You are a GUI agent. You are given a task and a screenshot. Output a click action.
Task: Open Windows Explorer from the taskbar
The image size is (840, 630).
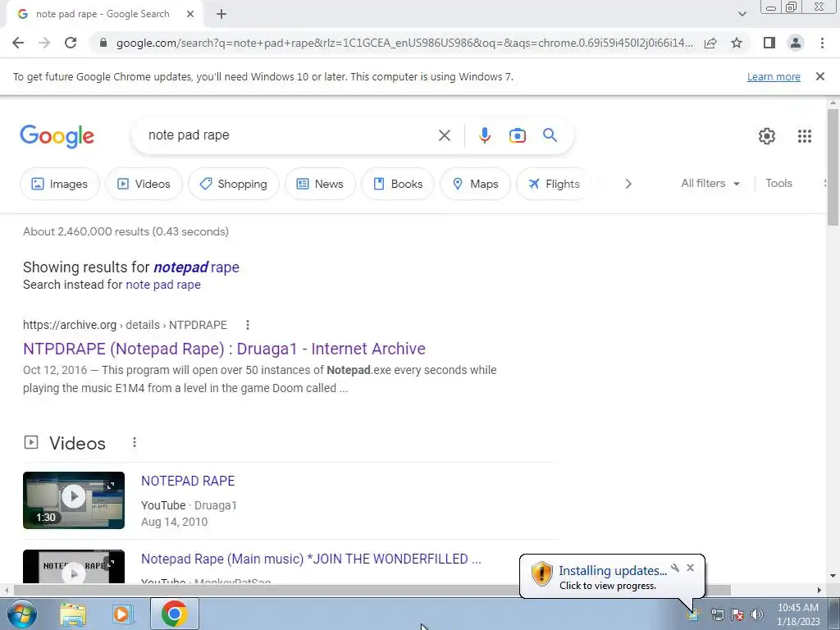point(73,614)
